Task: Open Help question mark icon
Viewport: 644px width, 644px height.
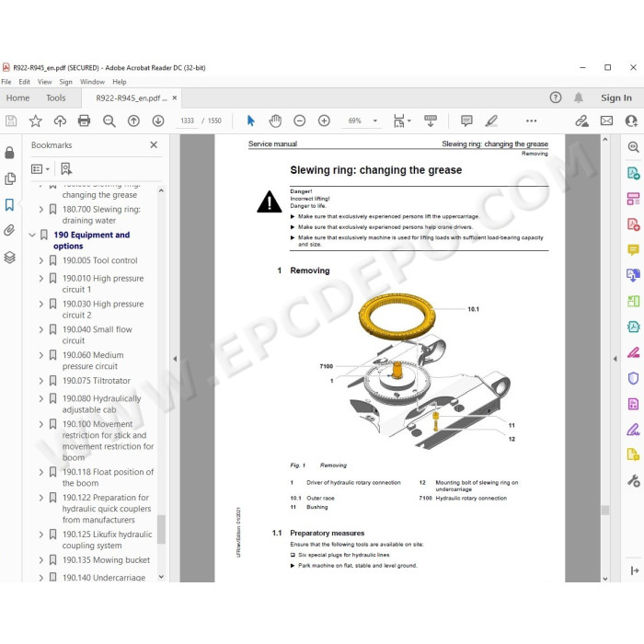Action: click(556, 98)
